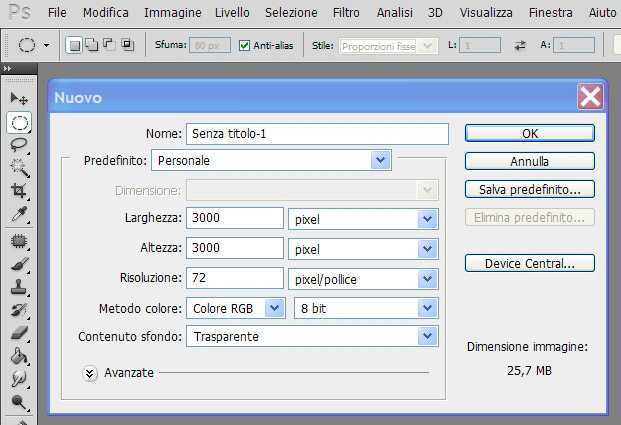The height and width of the screenshot is (425, 621).
Task: Select the Move tool
Action: (19, 98)
